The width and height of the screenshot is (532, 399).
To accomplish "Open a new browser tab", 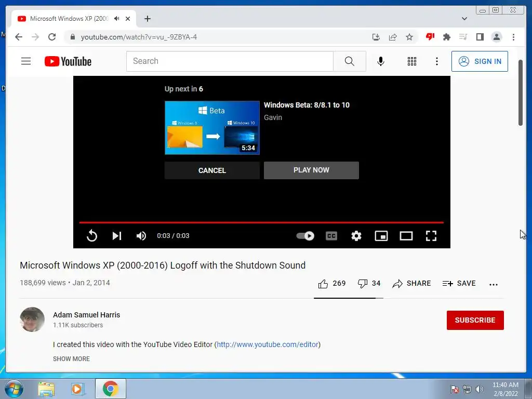I will 147,19.
